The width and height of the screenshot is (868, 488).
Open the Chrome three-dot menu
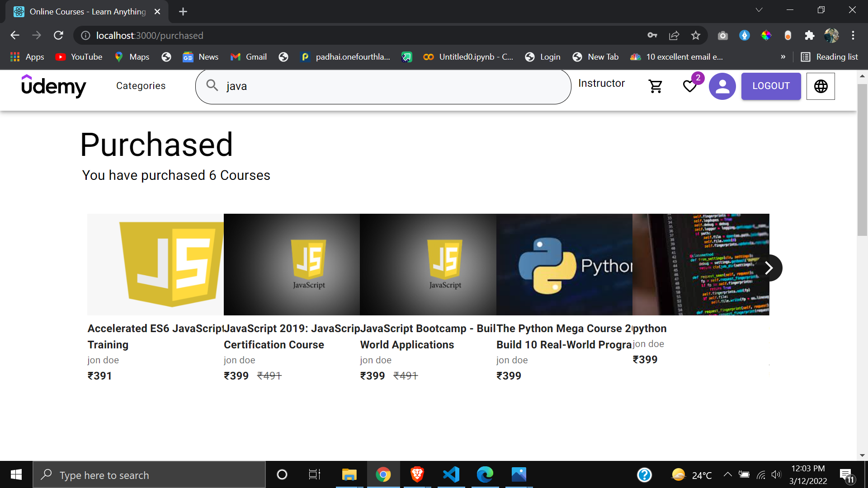point(853,35)
